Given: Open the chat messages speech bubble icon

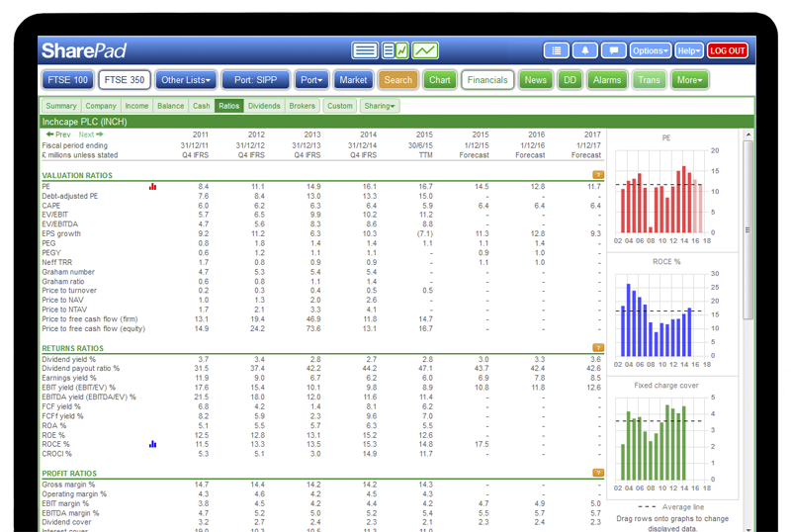Looking at the screenshot, I should [613, 50].
